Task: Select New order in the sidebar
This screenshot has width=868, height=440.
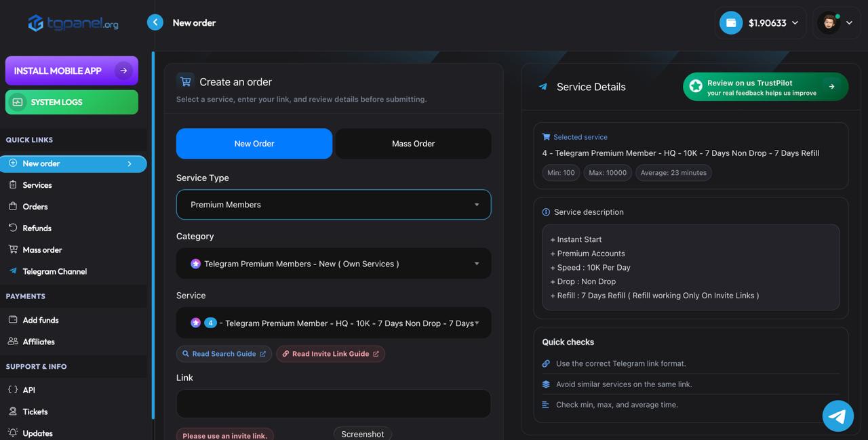Action: (73, 163)
